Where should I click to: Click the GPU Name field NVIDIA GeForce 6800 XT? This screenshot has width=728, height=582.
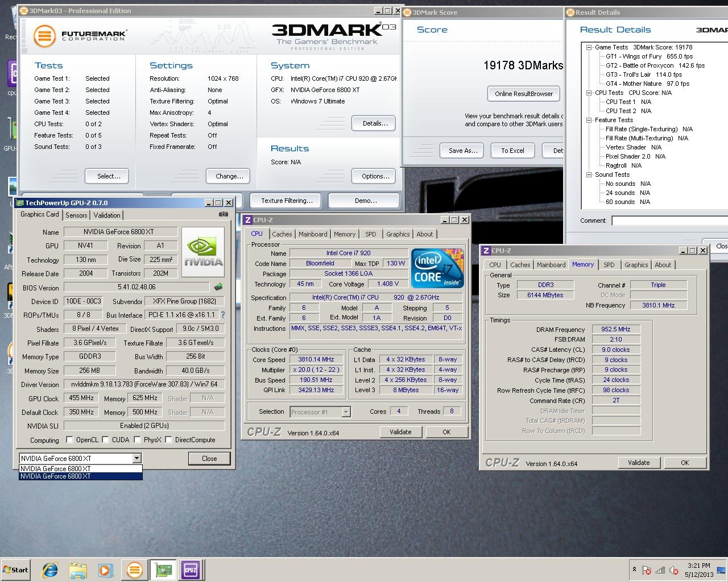[121, 232]
